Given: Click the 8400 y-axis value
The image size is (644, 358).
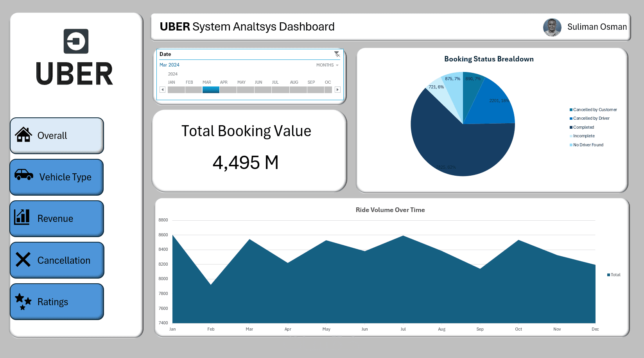Looking at the screenshot, I should [x=163, y=250].
